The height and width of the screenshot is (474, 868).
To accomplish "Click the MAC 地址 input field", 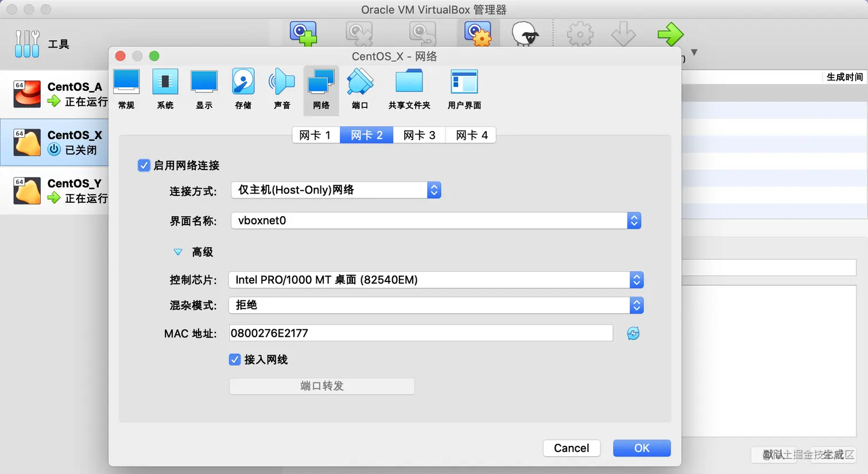I will (421, 333).
